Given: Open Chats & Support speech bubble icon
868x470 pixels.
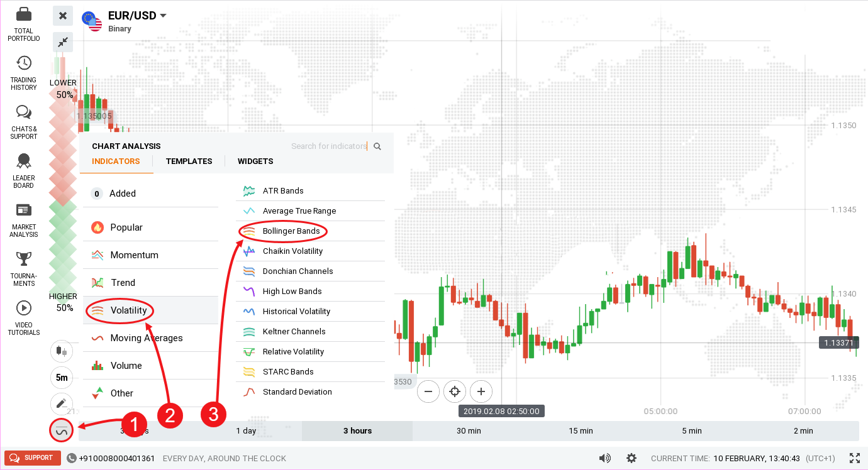Looking at the screenshot, I should [x=24, y=112].
